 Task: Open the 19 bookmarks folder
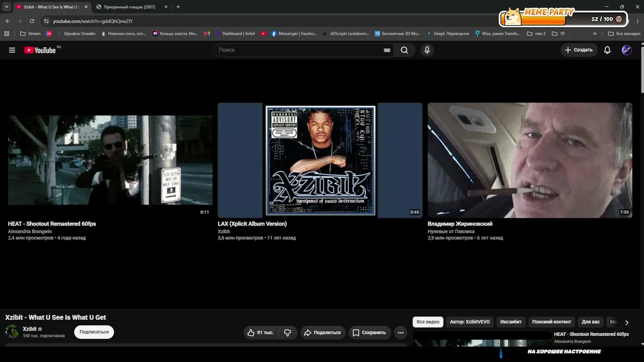click(x=558, y=34)
